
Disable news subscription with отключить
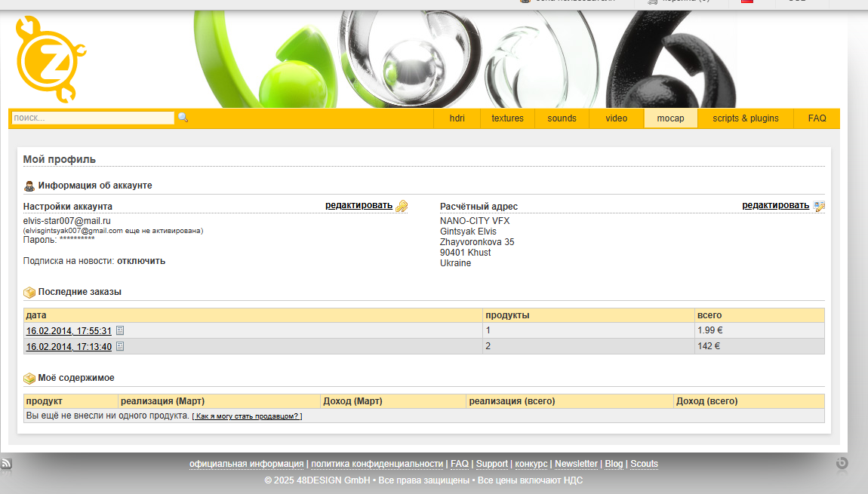click(140, 261)
